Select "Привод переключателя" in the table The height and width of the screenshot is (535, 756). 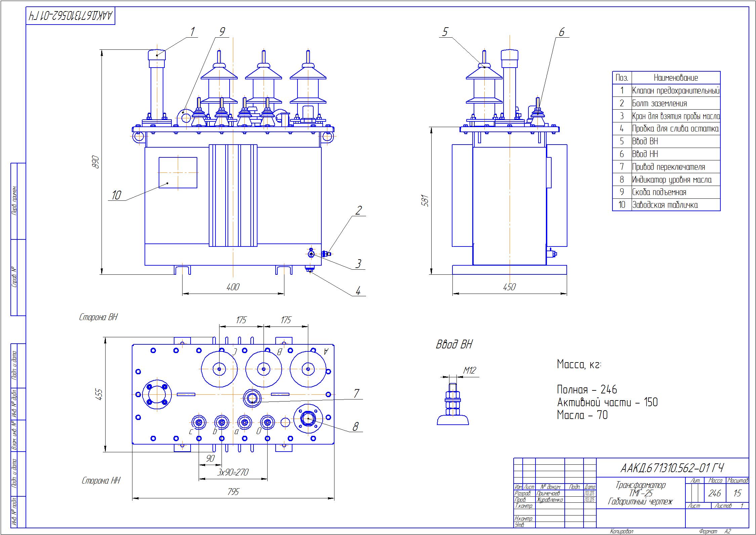coord(666,167)
